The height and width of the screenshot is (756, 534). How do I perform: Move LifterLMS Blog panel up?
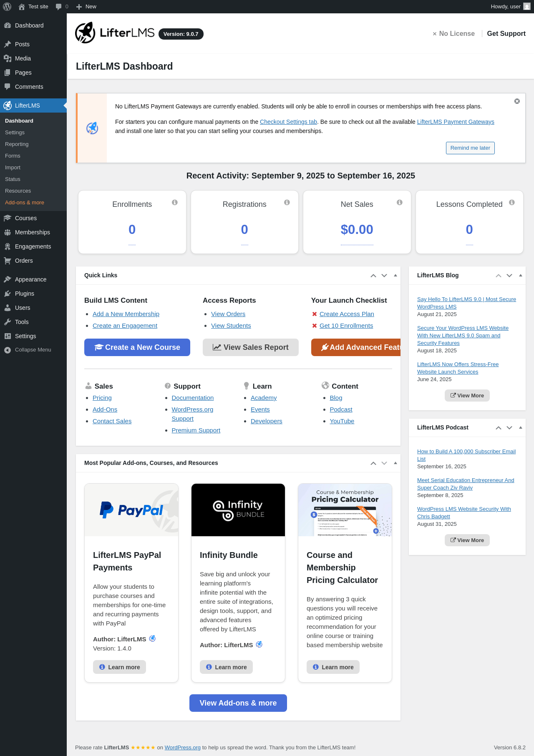coord(499,276)
